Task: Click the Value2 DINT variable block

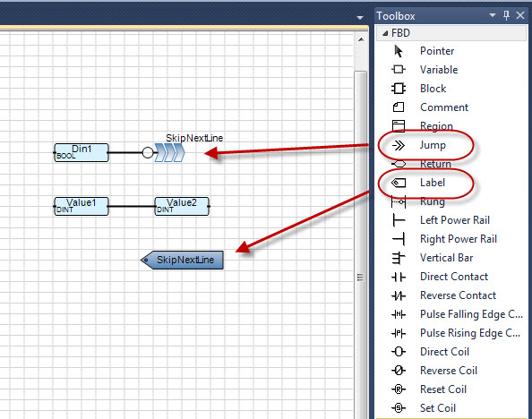Action: coord(182,206)
